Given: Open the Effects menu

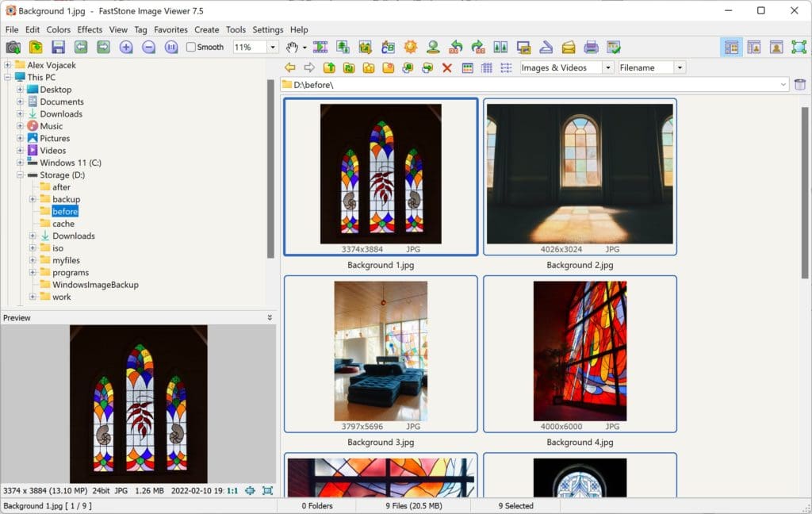Looking at the screenshot, I should (x=90, y=29).
